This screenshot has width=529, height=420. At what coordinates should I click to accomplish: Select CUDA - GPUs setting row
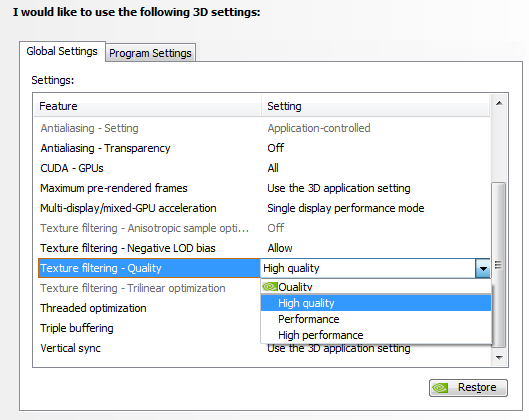(x=262, y=168)
